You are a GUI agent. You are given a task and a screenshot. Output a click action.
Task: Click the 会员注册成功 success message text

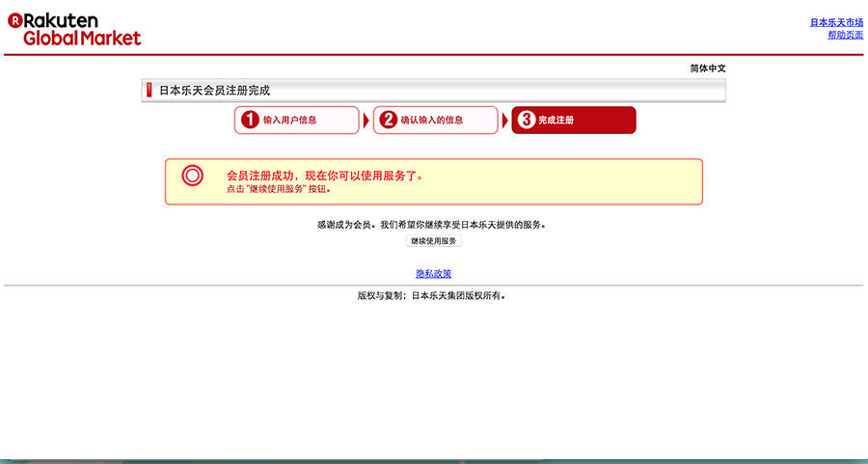tap(324, 177)
